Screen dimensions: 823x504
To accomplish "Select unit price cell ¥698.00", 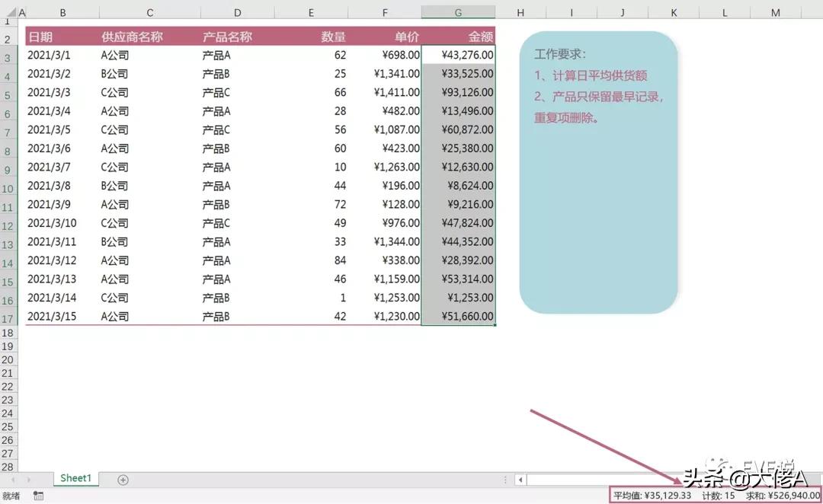I will 385,55.
